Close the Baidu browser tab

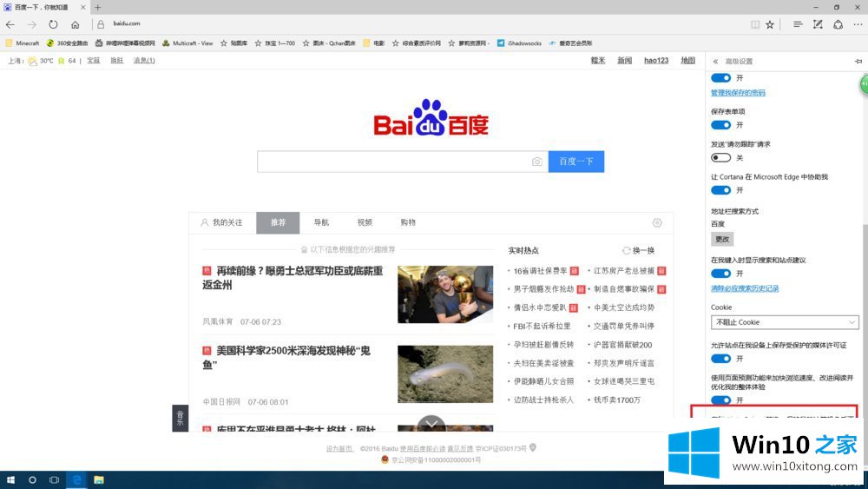[83, 7]
